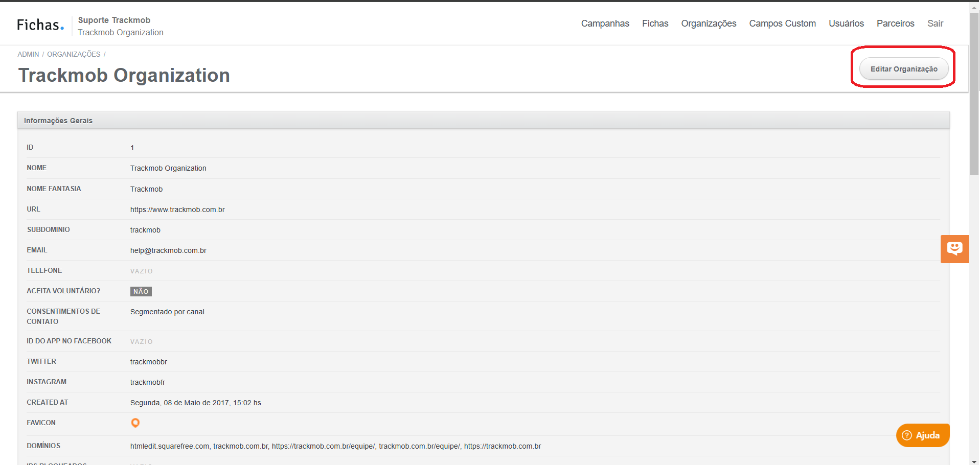Click the trackmobbr Twitter value
The height and width of the screenshot is (465, 980).
(149, 362)
